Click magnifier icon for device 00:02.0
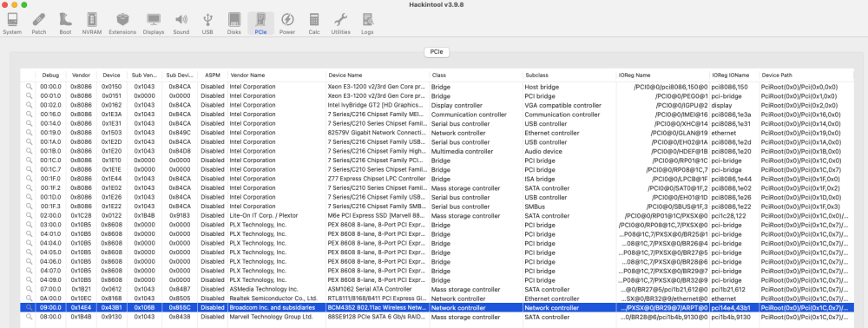 point(29,105)
